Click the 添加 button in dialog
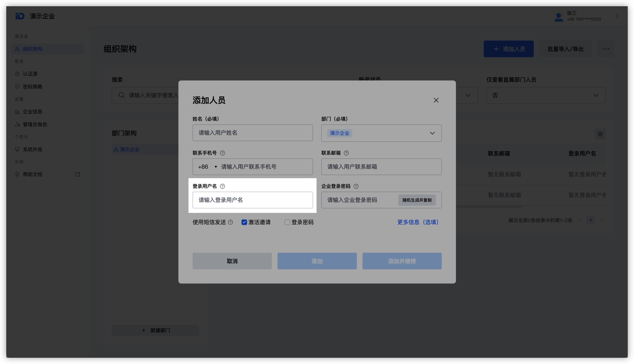This screenshot has height=364, width=634. (x=317, y=261)
